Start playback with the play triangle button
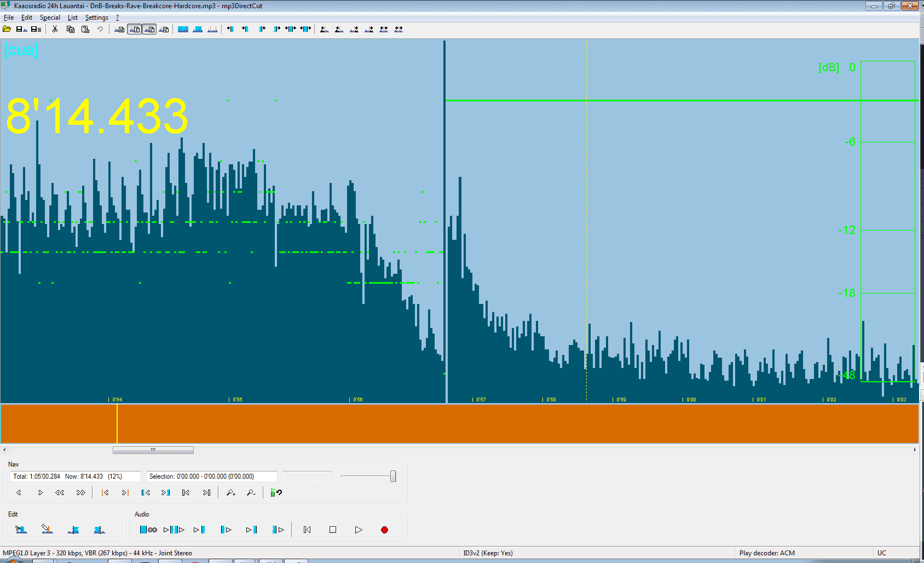The image size is (924, 563). pyautogui.click(x=359, y=530)
